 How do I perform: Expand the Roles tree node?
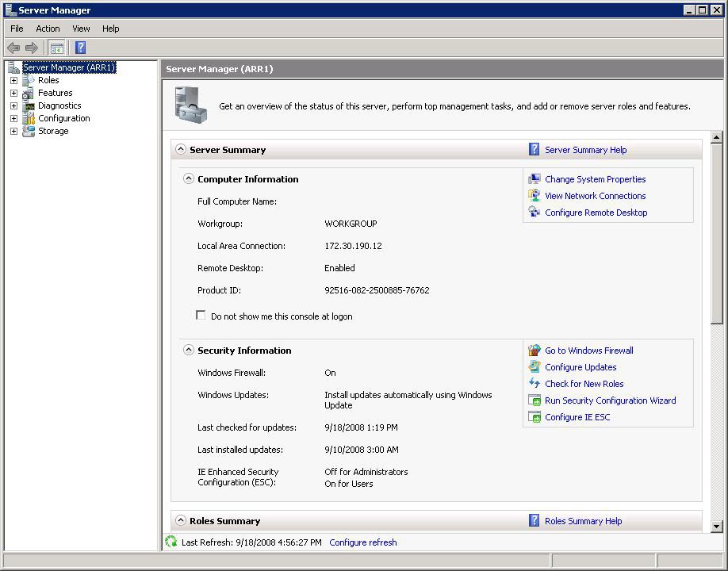pyautogui.click(x=13, y=80)
